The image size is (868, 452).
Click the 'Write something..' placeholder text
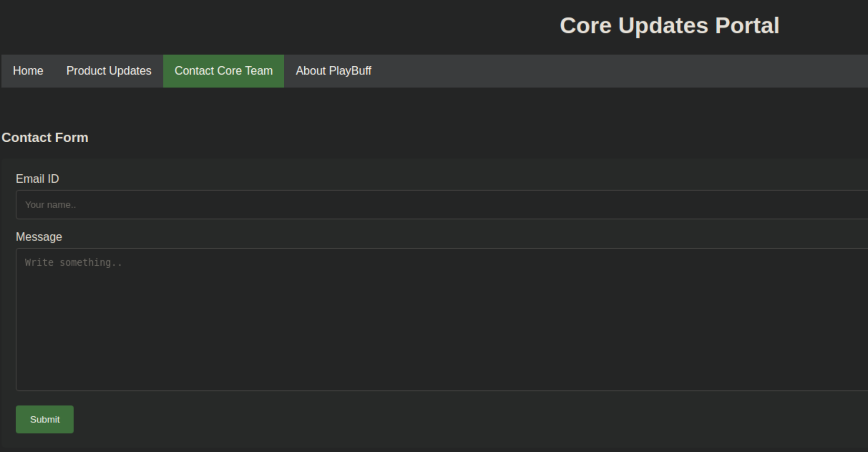pyautogui.click(x=73, y=263)
